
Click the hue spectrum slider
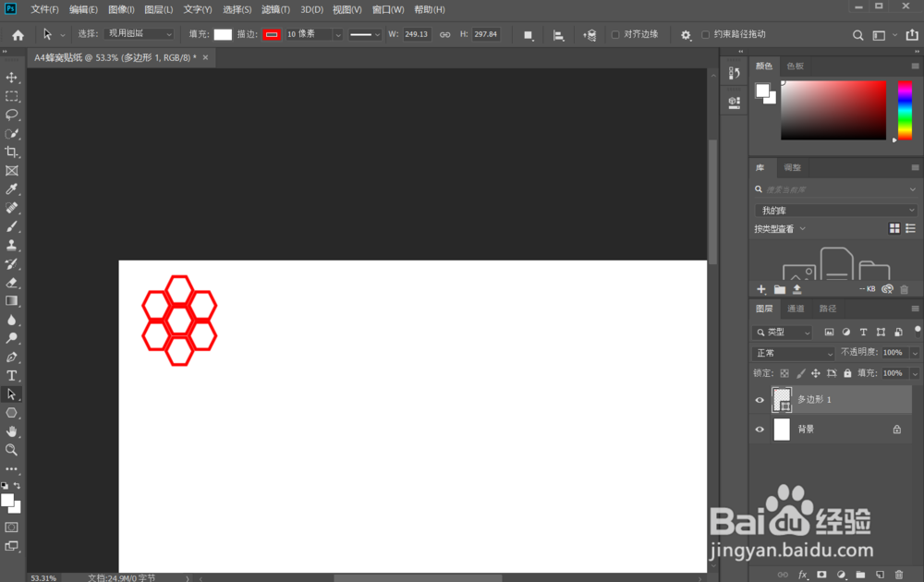[x=905, y=111]
